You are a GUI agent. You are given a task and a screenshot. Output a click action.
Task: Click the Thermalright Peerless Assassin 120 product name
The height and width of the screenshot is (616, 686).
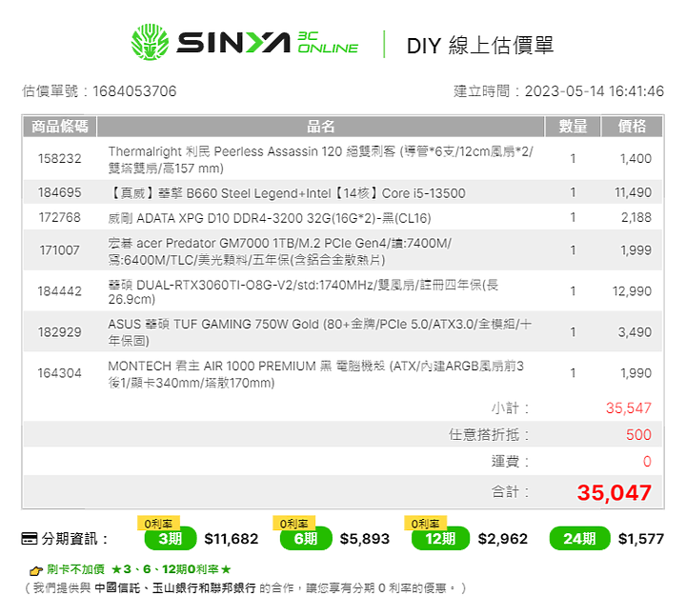tap(321, 160)
